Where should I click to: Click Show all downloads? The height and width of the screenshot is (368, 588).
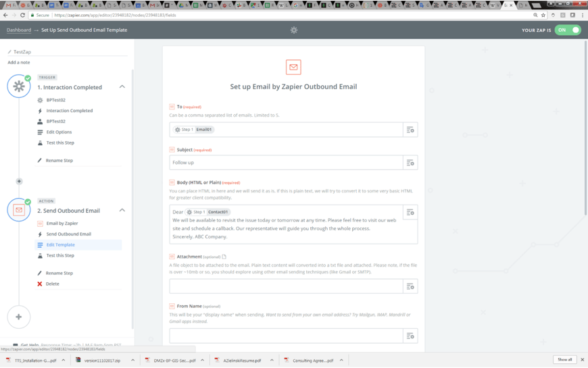(x=565, y=360)
